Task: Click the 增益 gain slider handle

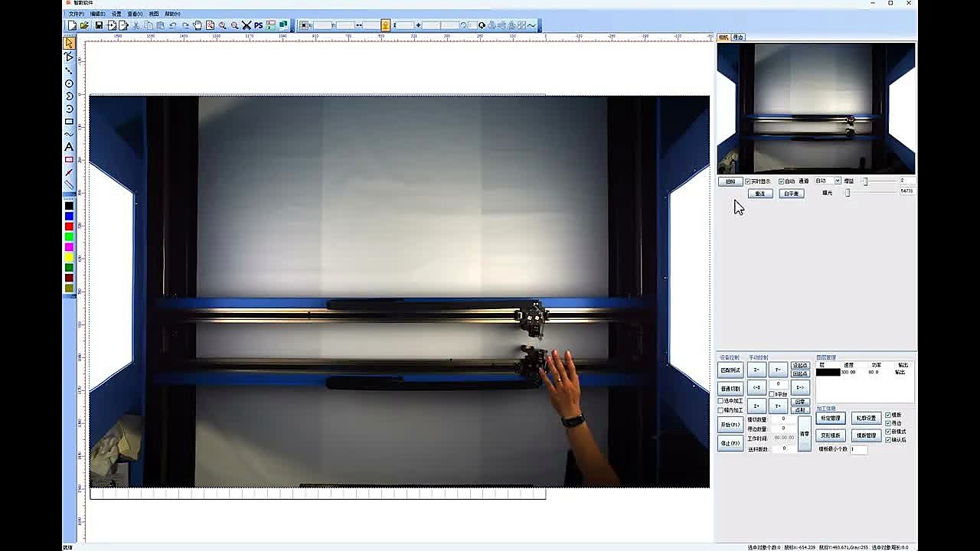Action: click(866, 181)
